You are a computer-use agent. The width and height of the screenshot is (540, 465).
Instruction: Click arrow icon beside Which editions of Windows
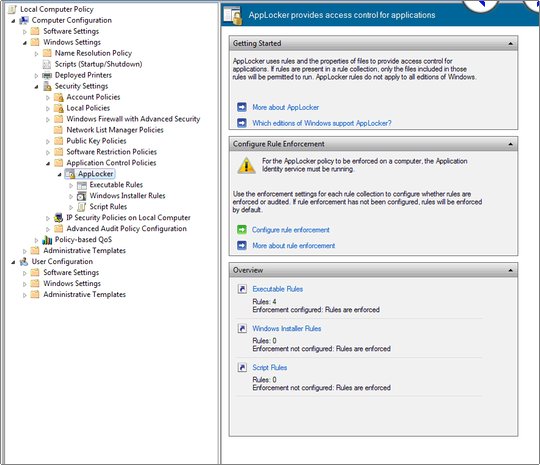[x=242, y=123]
